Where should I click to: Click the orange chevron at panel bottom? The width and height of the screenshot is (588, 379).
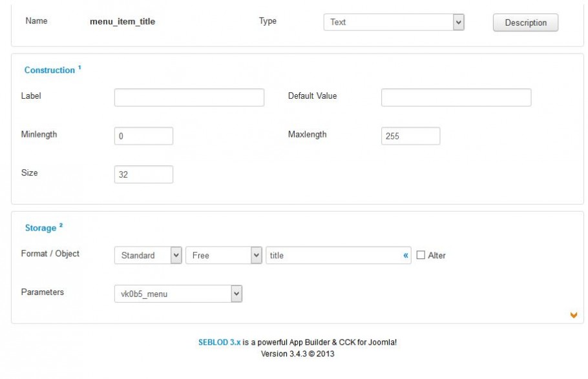tap(573, 315)
